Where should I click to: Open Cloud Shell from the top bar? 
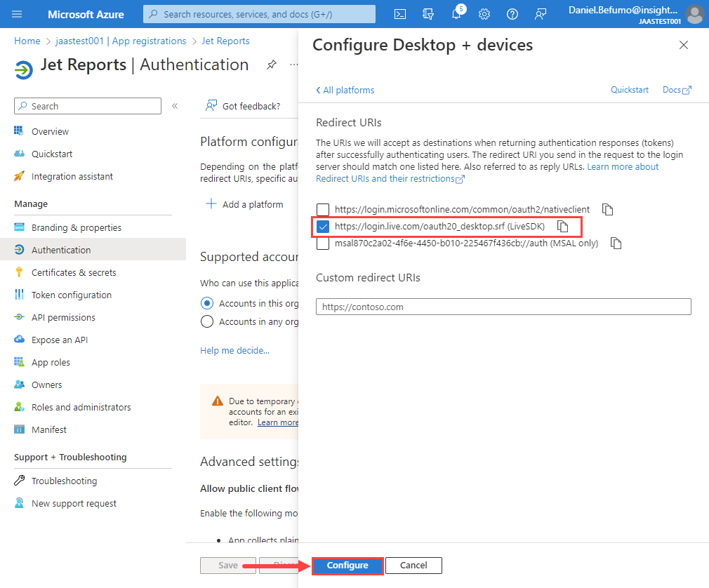(400, 14)
